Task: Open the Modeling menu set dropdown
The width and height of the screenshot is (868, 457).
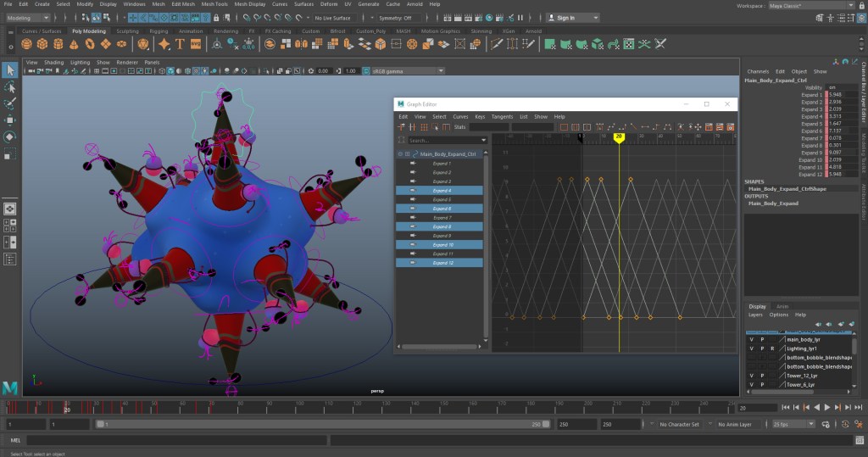Action: [x=31, y=18]
